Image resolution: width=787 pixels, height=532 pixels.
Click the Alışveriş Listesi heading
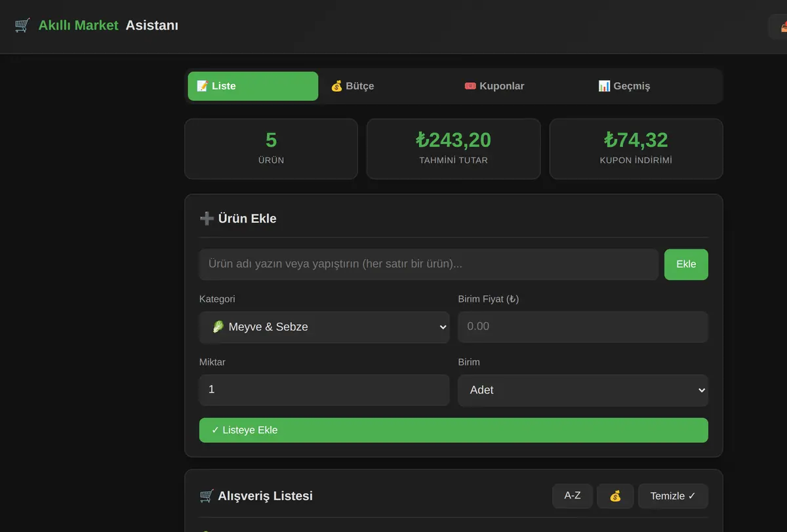(x=256, y=496)
